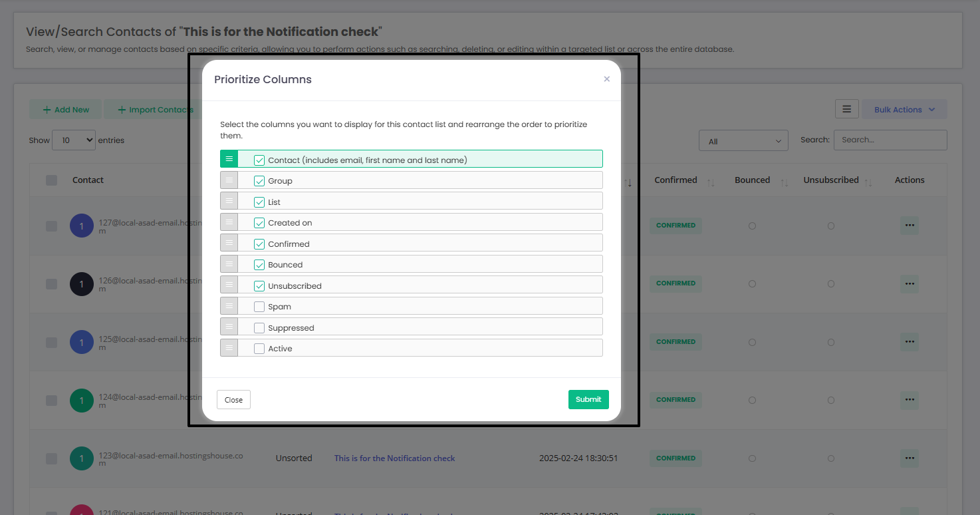Viewport: 980px width, 515px height.
Task: Open the Bulk Actions dropdown
Action: [904, 110]
